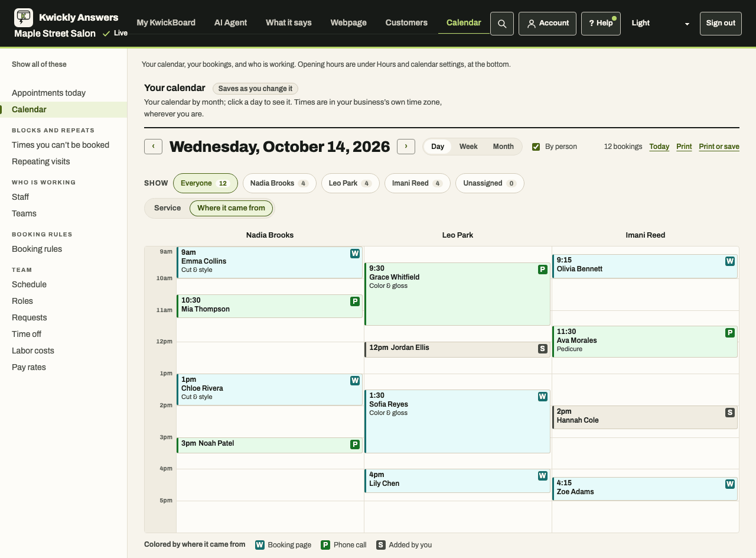Viewport: 756px width, 558px height.
Task: Click S badge on Jordan Ellis appointment
Action: 543,349
